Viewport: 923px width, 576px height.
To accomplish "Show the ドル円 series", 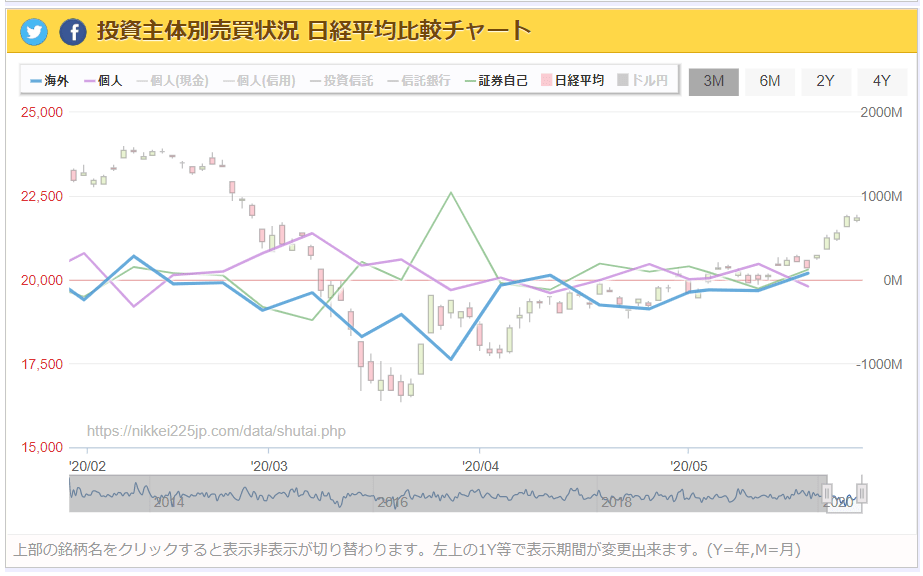I will pyautogui.click(x=643, y=81).
